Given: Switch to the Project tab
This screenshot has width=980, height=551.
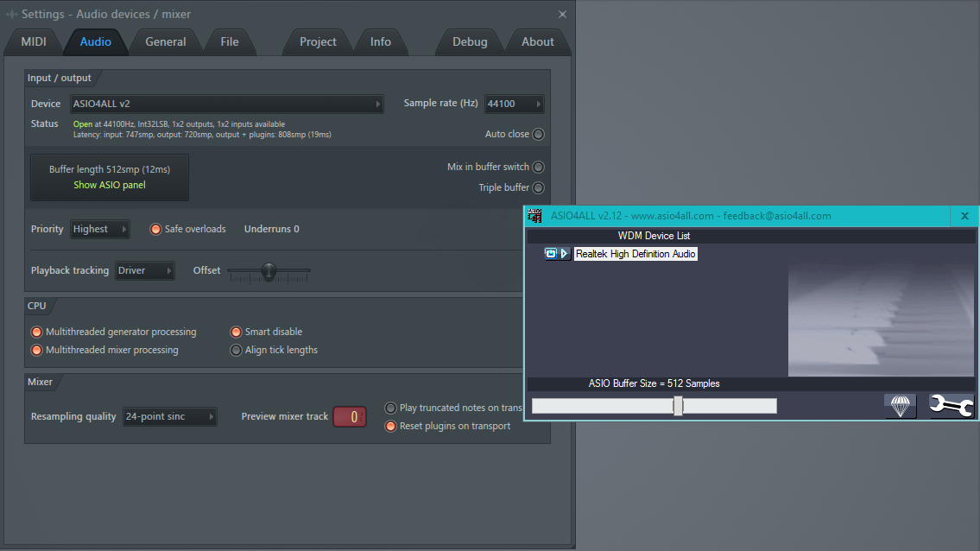Looking at the screenshot, I should (x=318, y=42).
